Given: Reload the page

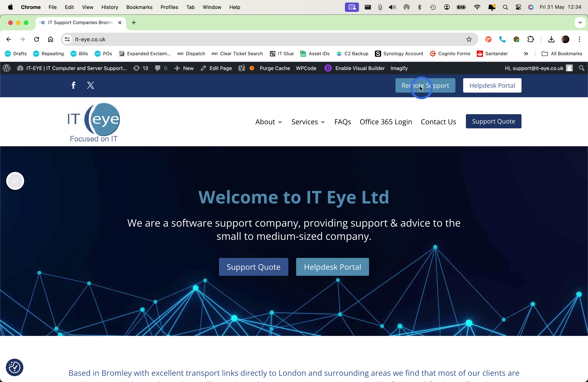Looking at the screenshot, I should click(37, 39).
